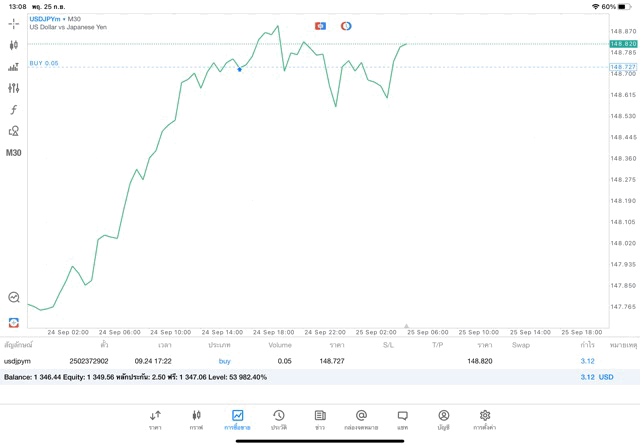Open the กราฟ chart tab
This screenshot has width=640, height=447.
tap(196, 419)
